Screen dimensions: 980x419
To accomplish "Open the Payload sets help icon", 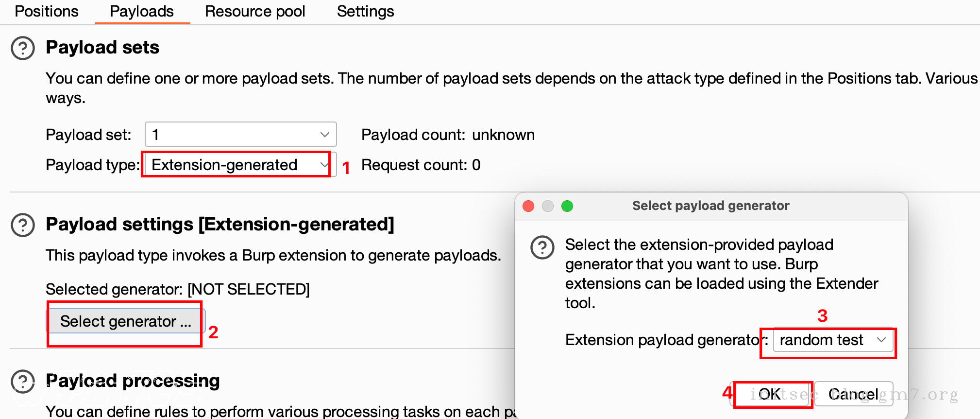I will [x=23, y=48].
